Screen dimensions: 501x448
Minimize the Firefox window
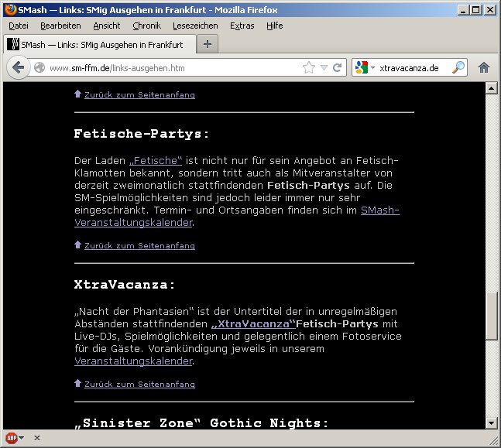[x=462, y=10]
